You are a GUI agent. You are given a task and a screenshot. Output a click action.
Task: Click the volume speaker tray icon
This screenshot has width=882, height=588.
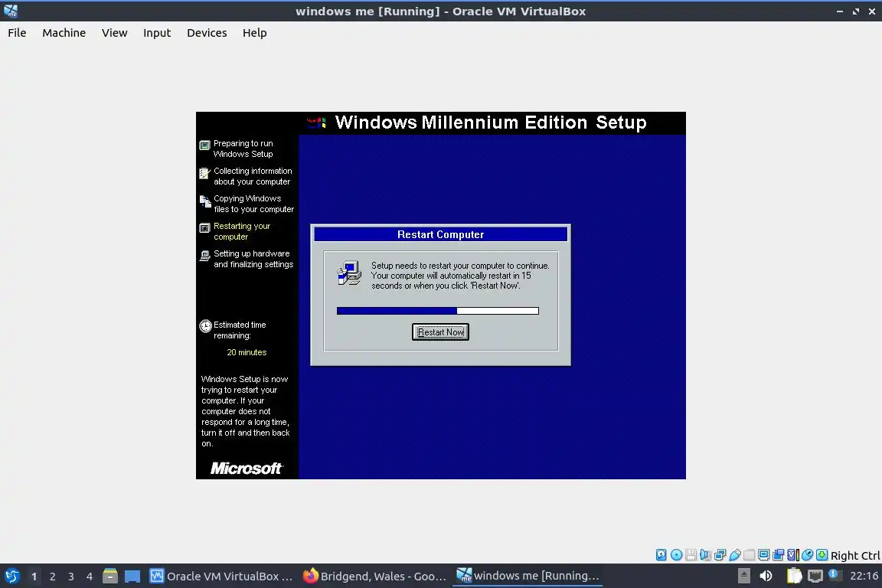coord(766,576)
